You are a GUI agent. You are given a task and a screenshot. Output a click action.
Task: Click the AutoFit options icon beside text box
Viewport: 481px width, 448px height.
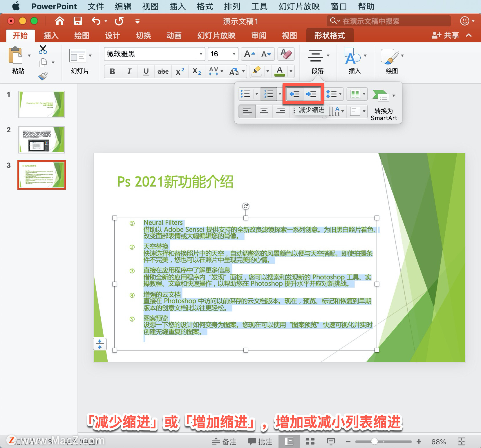pos(100,344)
